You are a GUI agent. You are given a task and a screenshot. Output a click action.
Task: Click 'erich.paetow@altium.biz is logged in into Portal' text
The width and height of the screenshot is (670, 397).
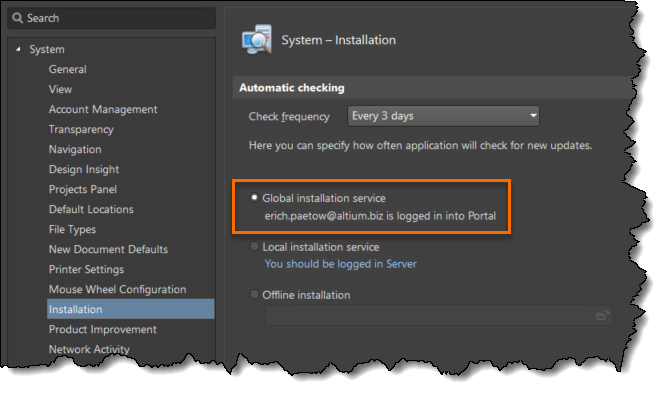pyautogui.click(x=380, y=216)
